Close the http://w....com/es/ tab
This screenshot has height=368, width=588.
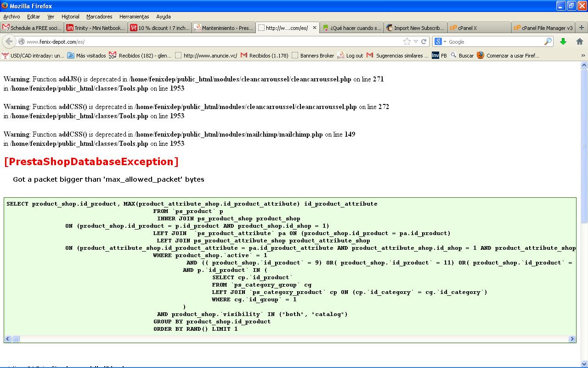[315, 28]
